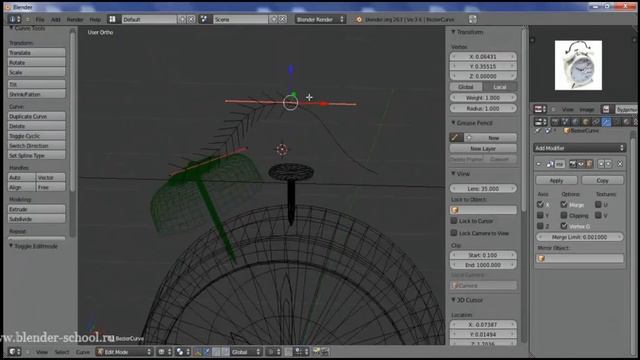Enable Lock to Cursor checkbox
The width and height of the screenshot is (640, 360).
[453, 220]
